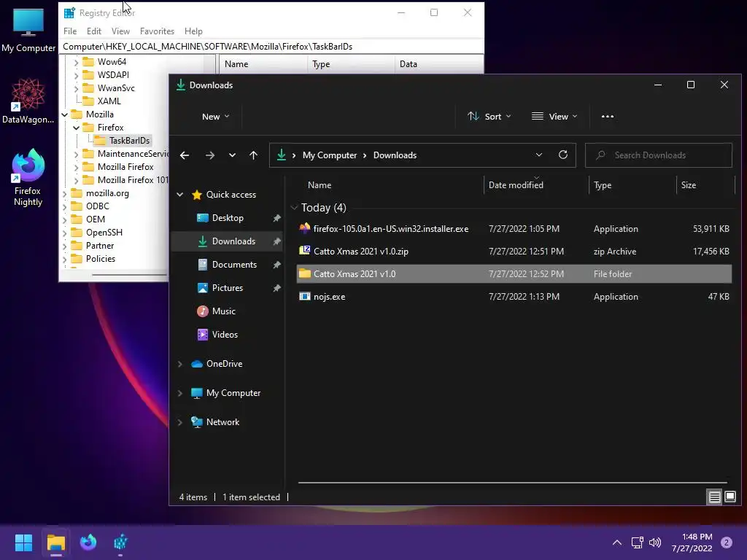Click the Registry Editor address path bar

271,47
